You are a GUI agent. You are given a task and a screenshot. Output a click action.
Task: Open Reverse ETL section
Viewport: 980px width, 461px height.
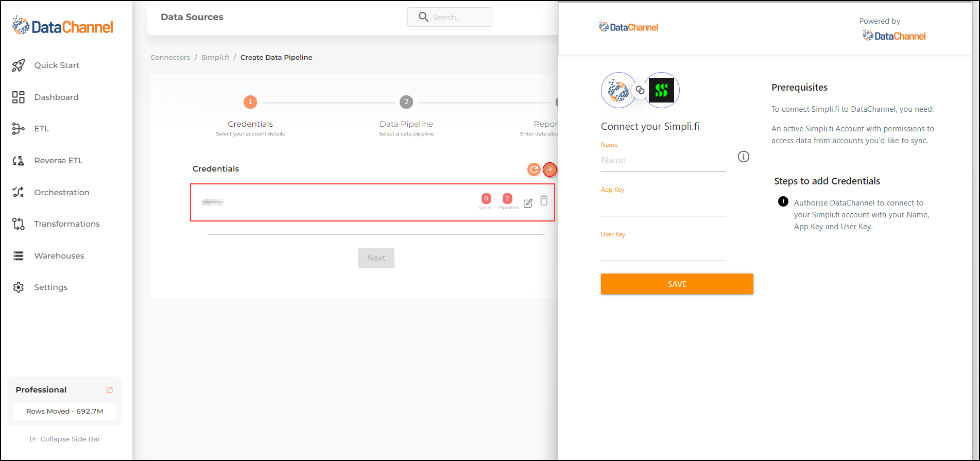point(58,161)
